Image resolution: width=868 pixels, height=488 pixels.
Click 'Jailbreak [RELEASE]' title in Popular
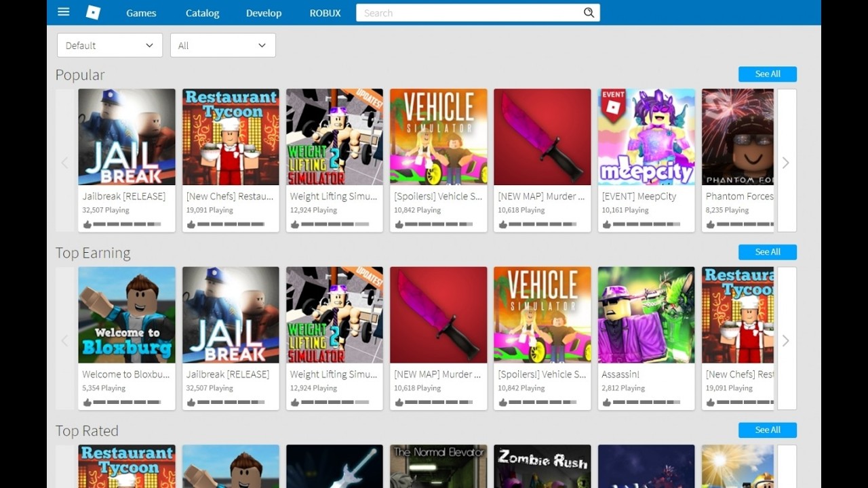click(124, 197)
